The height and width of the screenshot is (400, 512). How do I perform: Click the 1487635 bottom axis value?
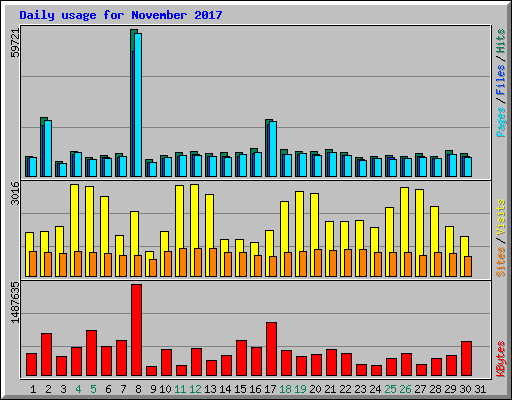[x=15, y=303]
